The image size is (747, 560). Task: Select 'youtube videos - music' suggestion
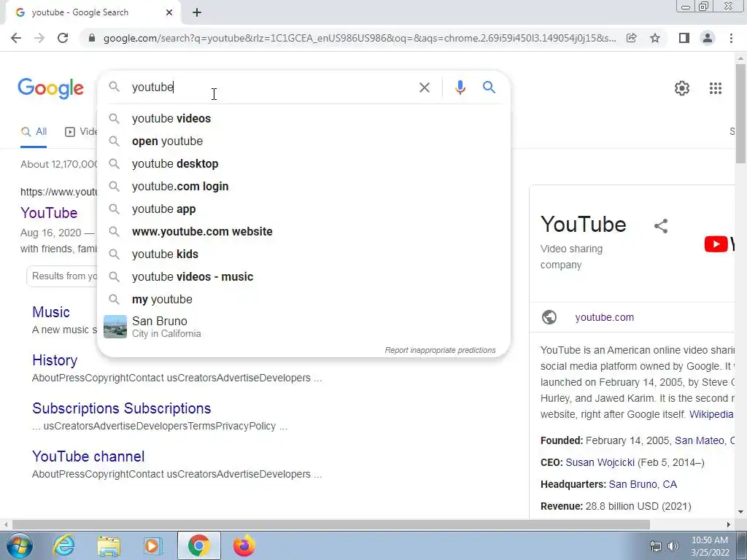(x=303, y=277)
